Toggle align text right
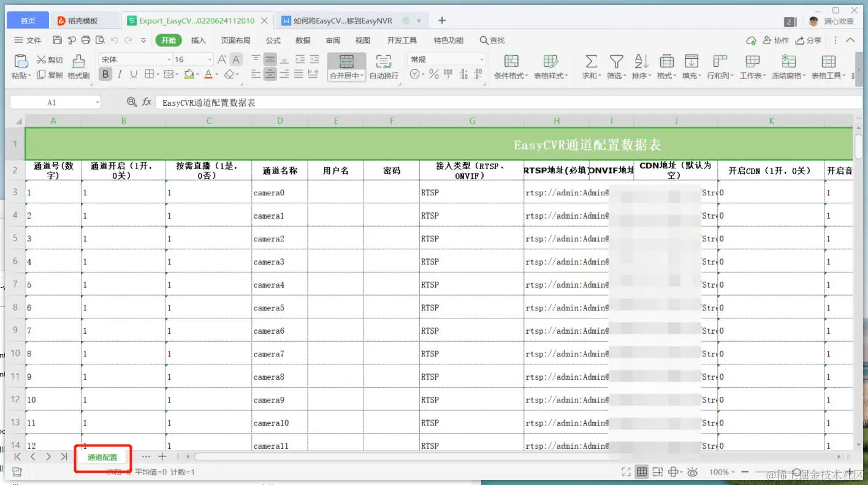Image resolution: width=868 pixels, height=485 pixels. (284, 74)
